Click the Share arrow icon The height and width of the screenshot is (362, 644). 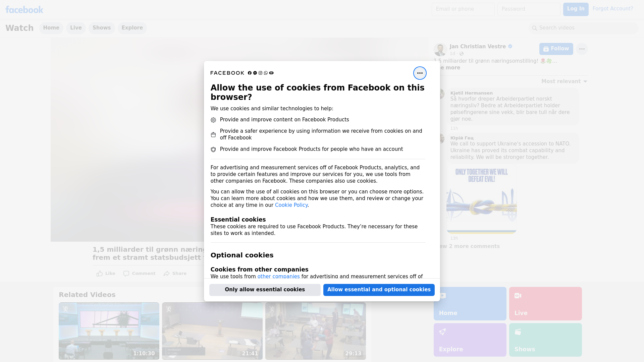coord(167,274)
